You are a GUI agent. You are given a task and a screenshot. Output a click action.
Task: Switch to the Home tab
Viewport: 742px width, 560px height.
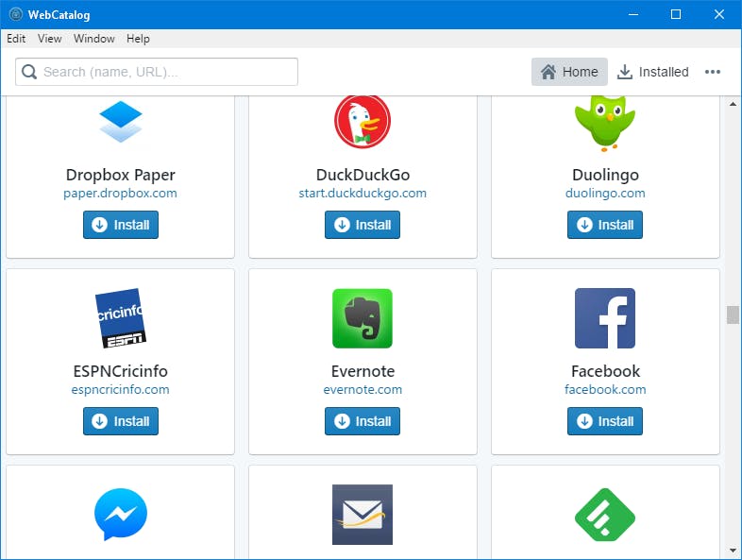569,72
